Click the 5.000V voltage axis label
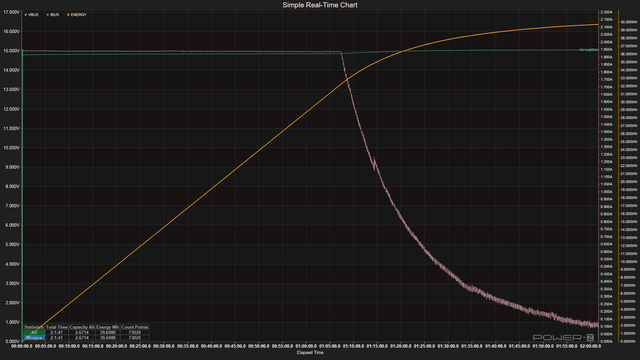 11,244
